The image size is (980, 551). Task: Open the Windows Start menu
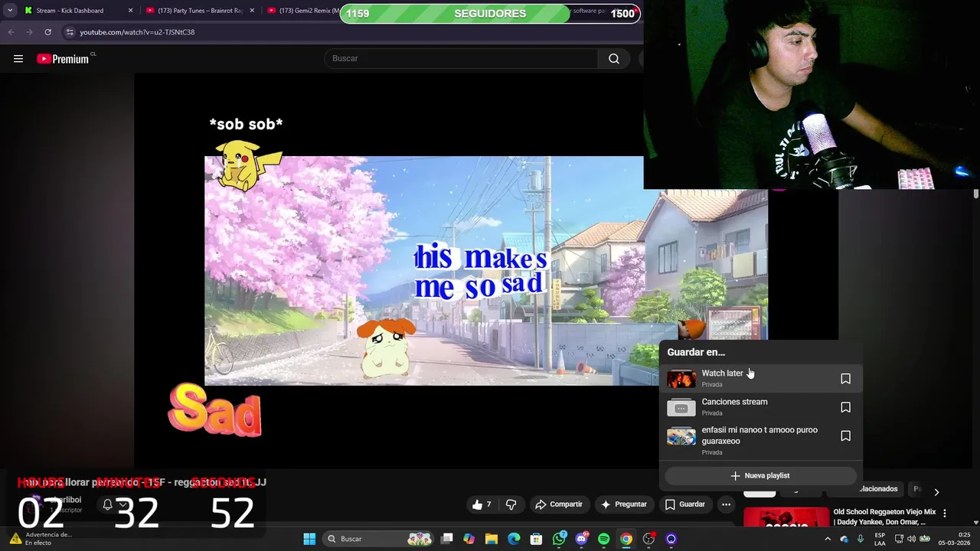click(309, 539)
